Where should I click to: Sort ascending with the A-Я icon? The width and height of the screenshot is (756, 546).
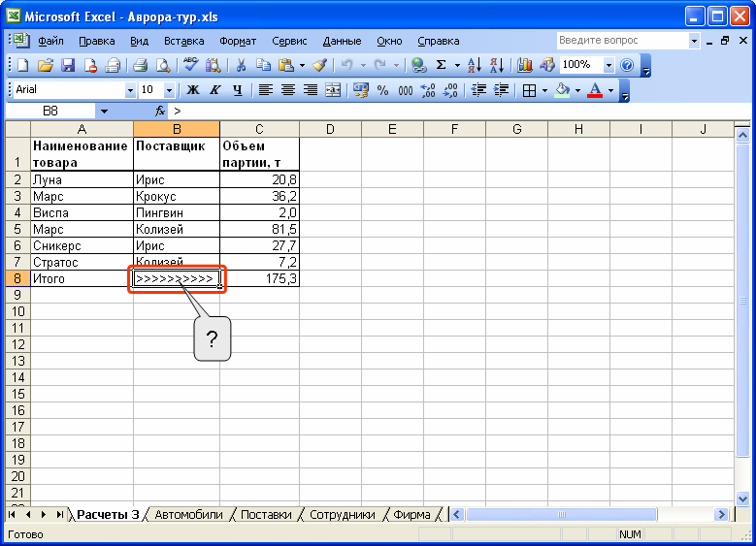tap(474, 65)
